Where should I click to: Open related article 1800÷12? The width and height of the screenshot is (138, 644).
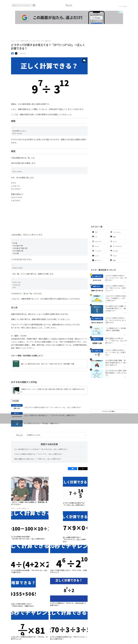38,459
